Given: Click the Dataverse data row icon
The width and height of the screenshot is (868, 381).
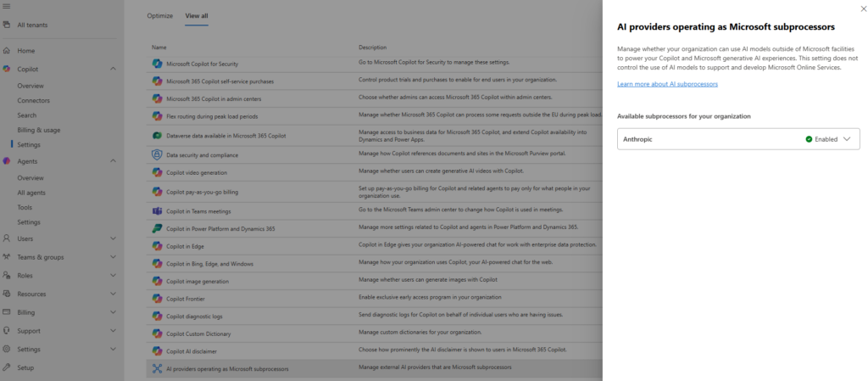Looking at the screenshot, I should click(x=157, y=135).
